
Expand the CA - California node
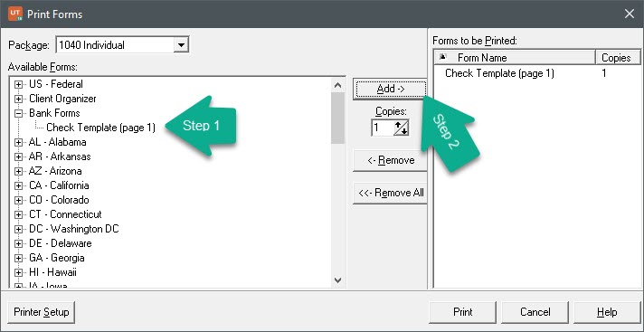click(x=18, y=185)
